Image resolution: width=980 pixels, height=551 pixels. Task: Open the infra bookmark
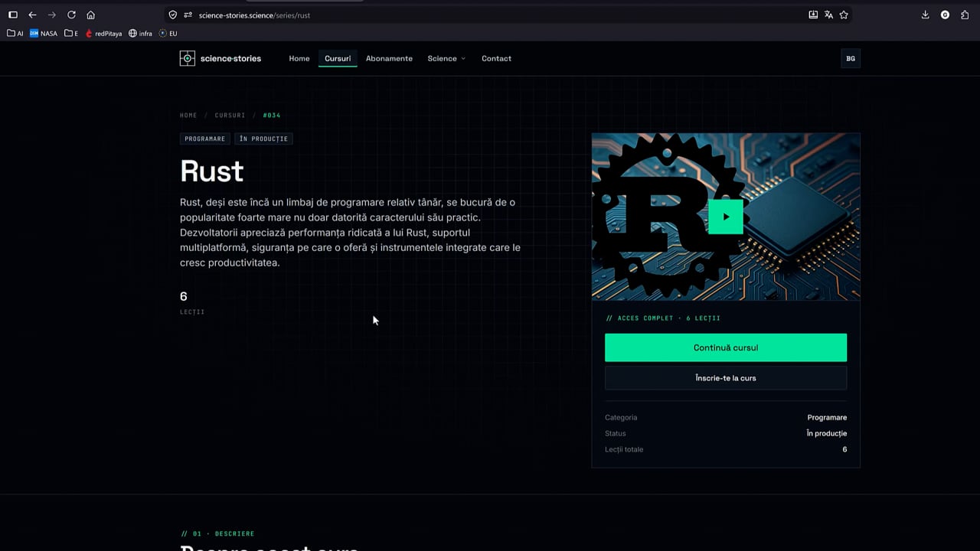(x=140, y=34)
